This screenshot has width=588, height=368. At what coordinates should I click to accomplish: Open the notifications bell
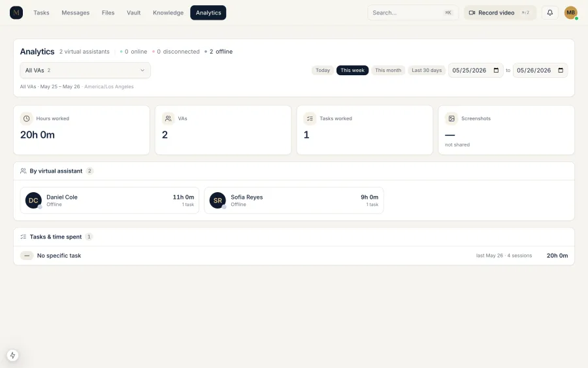[549, 12]
